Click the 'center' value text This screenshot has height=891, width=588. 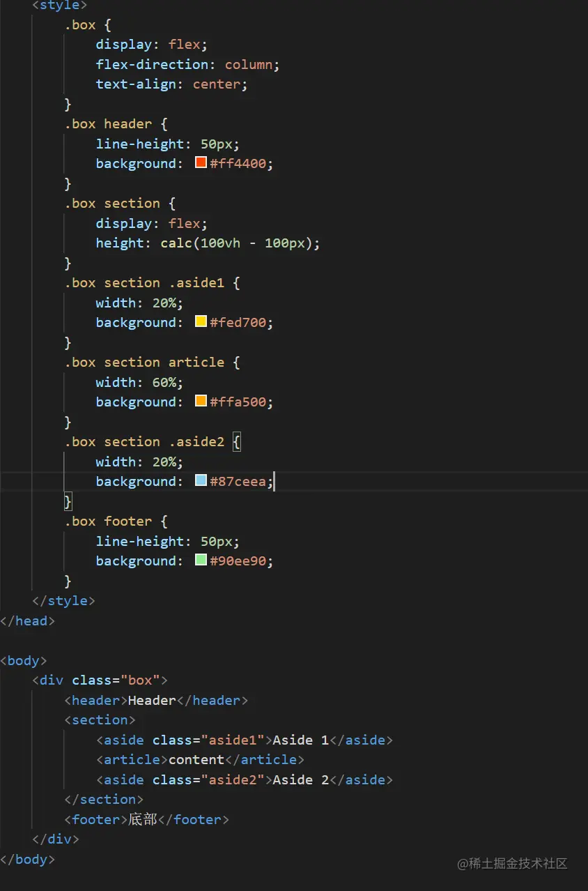[216, 84]
